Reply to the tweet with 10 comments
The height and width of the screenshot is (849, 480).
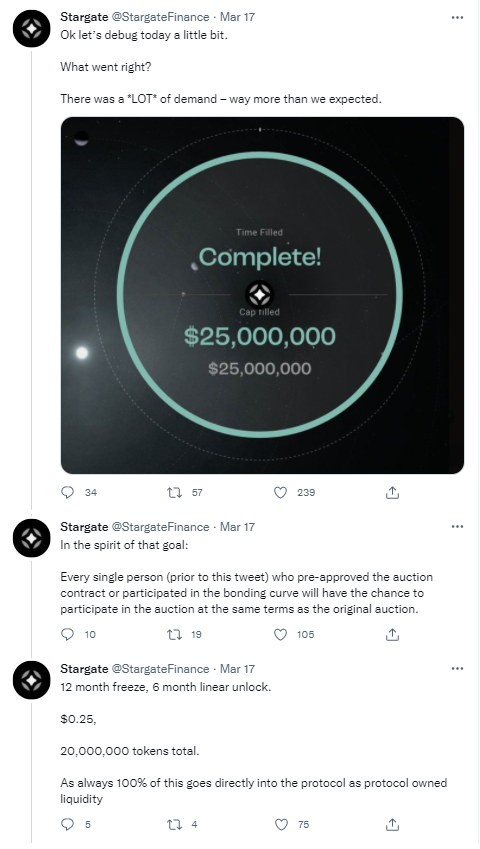[x=68, y=634]
